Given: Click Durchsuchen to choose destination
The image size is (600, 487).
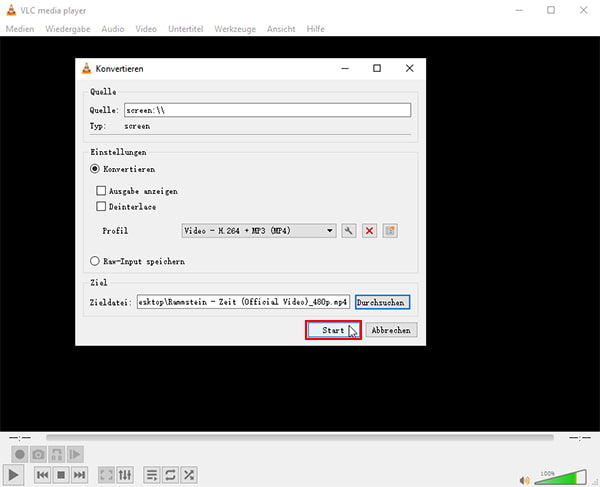Looking at the screenshot, I should [x=382, y=302].
